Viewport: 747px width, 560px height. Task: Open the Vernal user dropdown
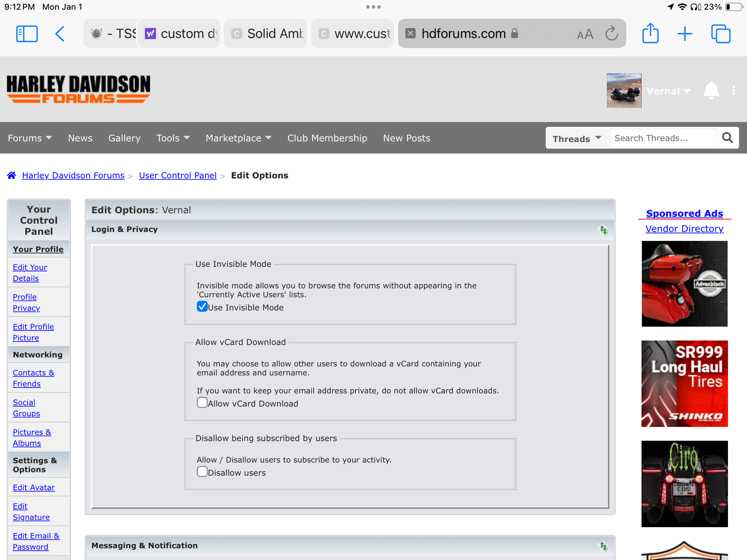(x=668, y=91)
